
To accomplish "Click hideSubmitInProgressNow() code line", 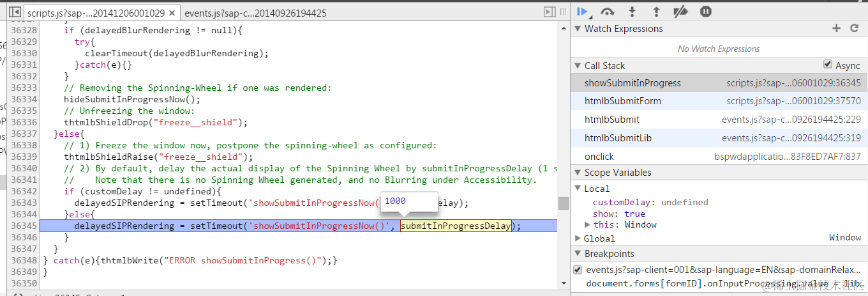I will (132, 99).
